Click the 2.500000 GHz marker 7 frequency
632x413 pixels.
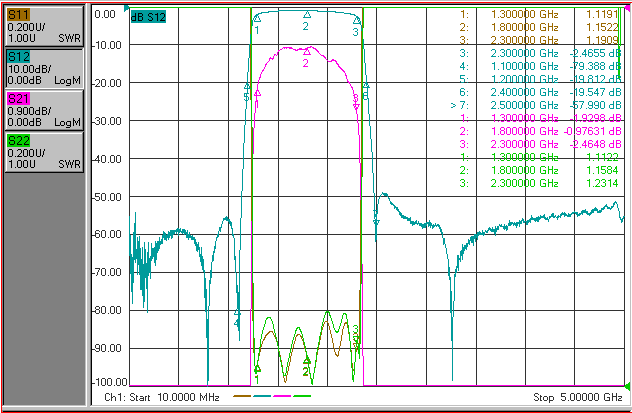click(524, 106)
